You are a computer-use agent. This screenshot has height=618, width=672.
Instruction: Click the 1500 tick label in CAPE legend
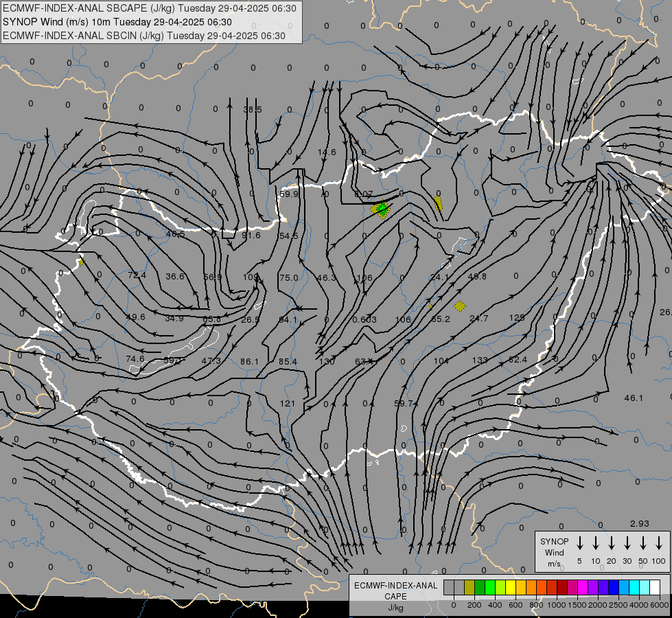coord(577,605)
